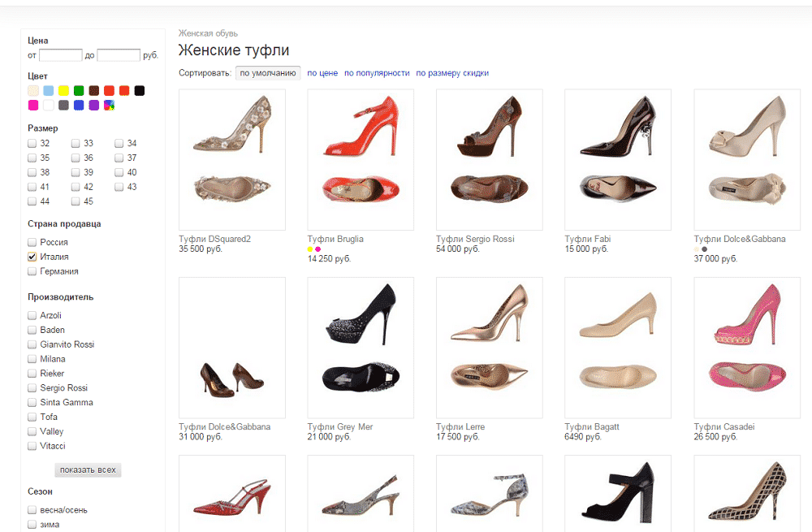
Task: Open Туфли Casadei product title
Action: coord(724,427)
